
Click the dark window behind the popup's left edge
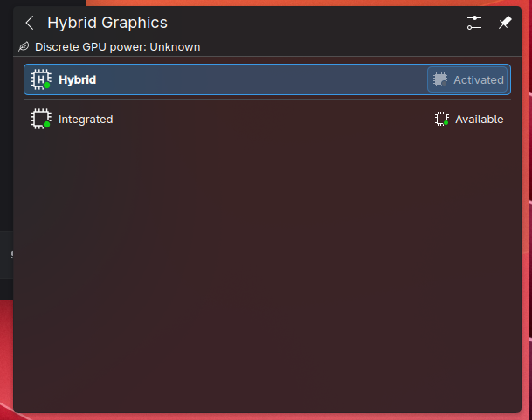point(6,135)
